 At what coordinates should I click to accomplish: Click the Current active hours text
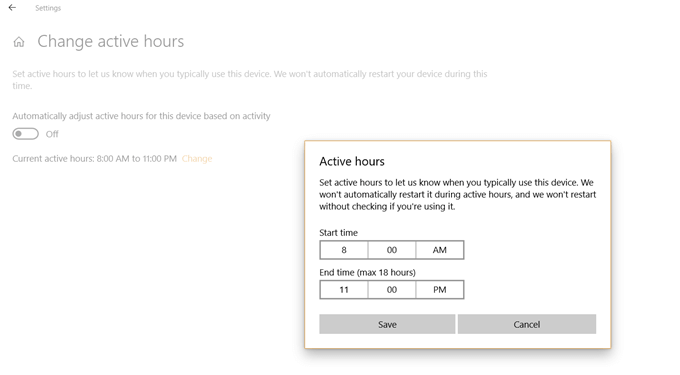pyautogui.click(x=95, y=159)
